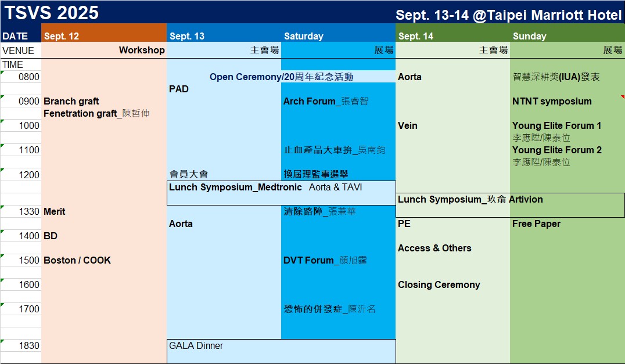Select the TSVS 2025 title cell
The height and width of the screenshot is (364, 625).
tap(51, 12)
